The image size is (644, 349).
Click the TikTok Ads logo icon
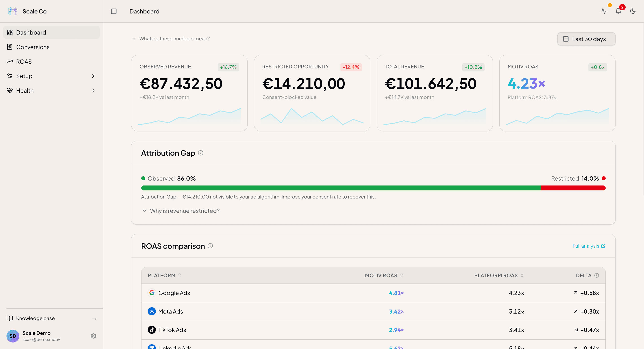coord(152,330)
